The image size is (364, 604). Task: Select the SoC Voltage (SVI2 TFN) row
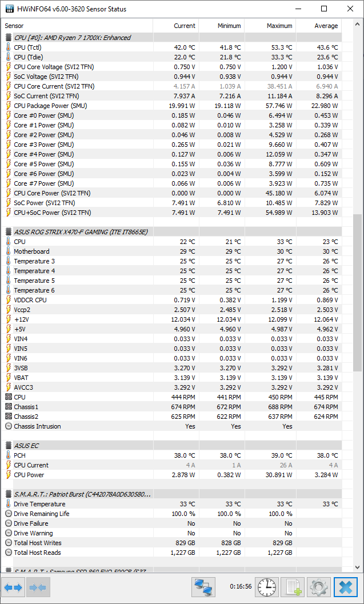pyautogui.click(x=172, y=77)
